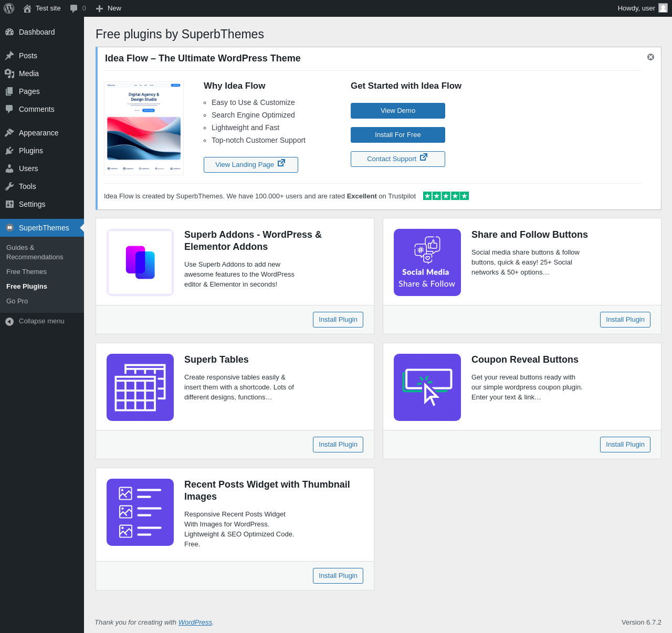Dismiss the Idea Flow notice
Viewport: 672px width, 633px height.
click(x=650, y=57)
